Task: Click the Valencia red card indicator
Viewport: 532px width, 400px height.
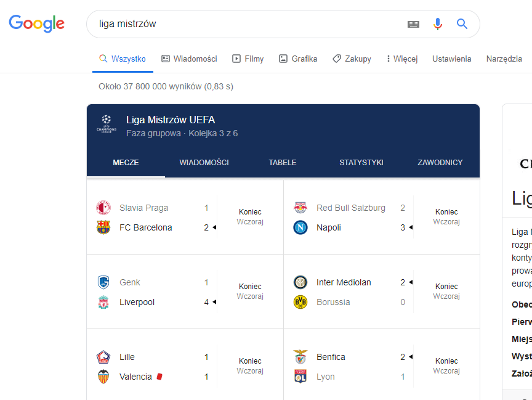Action: coord(159,377)
